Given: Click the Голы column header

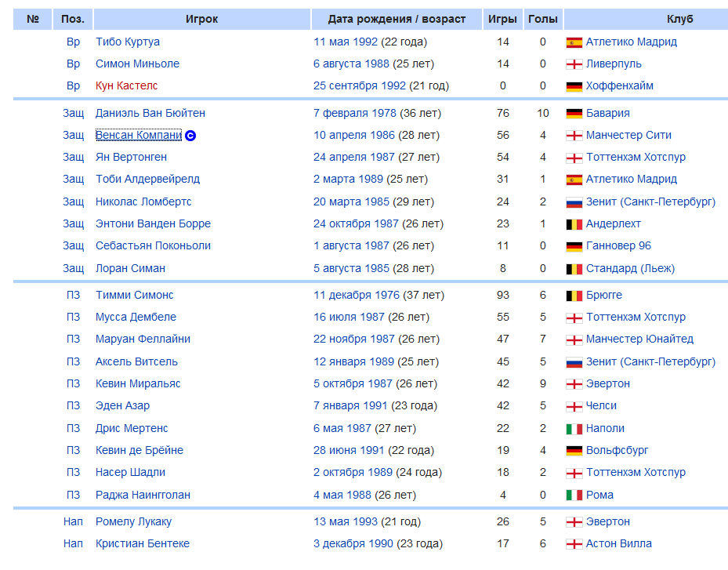Looking at the screenshot, I should coord(543,19).
